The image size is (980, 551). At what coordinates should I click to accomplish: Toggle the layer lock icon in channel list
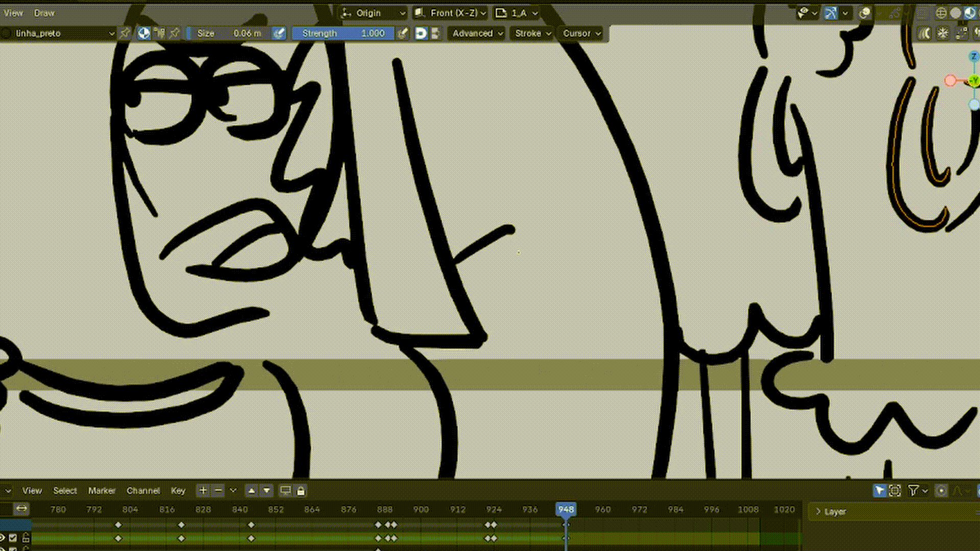coord(26,538)
